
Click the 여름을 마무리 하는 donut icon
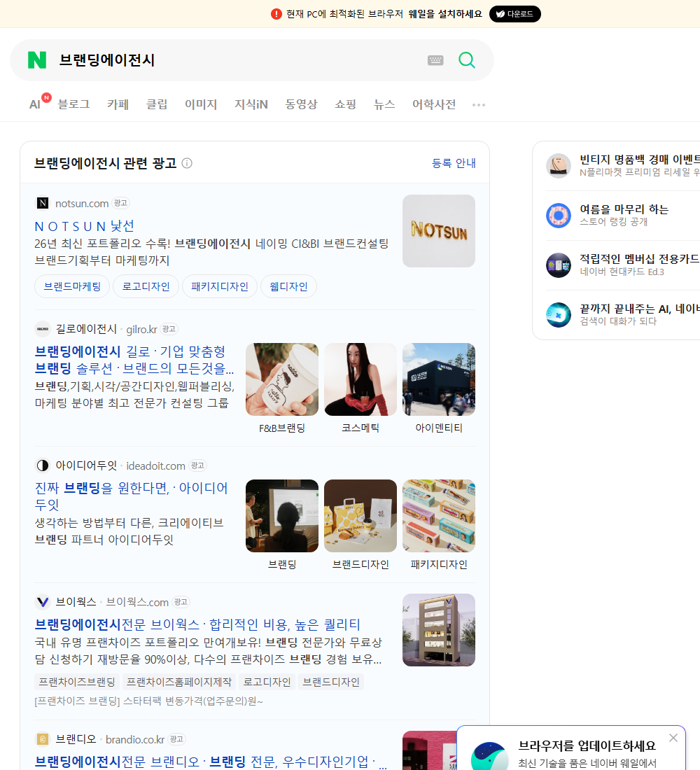pyautogui.click(x=559, y=215)
